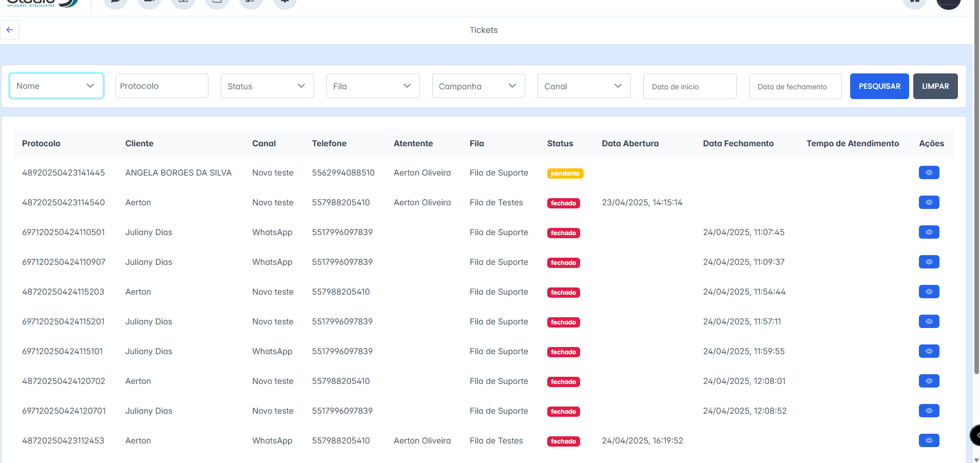View details of ticket 697120250424110501
The height and width of the screenshot is (463, 980).
click(929, 232)
